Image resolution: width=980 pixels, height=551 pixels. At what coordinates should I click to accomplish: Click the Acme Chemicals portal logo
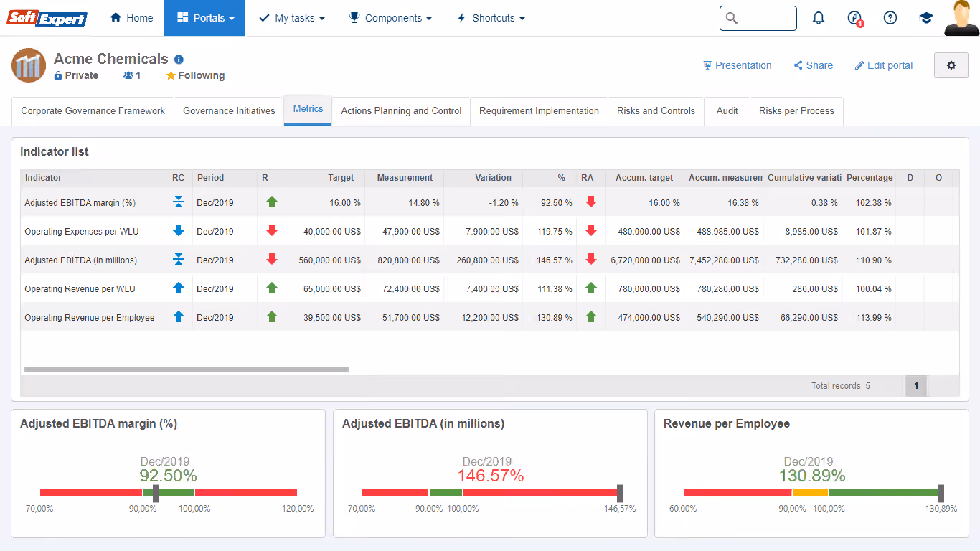coord(29,65)
